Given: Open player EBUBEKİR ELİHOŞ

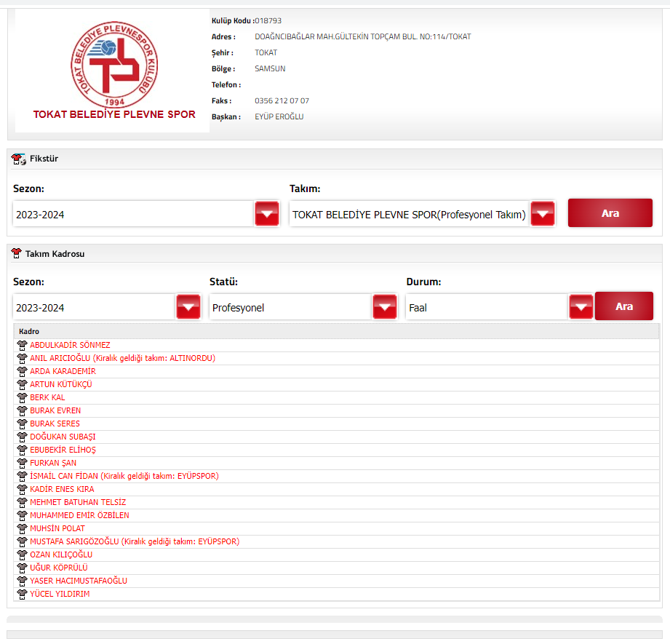Looking at the screenshot, I should coord(63,450).
